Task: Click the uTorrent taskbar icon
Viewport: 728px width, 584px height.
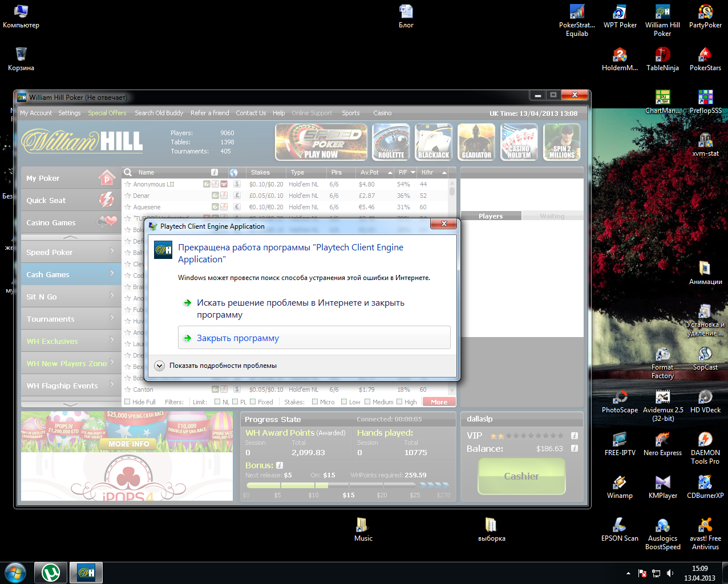Action: [51, 573]
